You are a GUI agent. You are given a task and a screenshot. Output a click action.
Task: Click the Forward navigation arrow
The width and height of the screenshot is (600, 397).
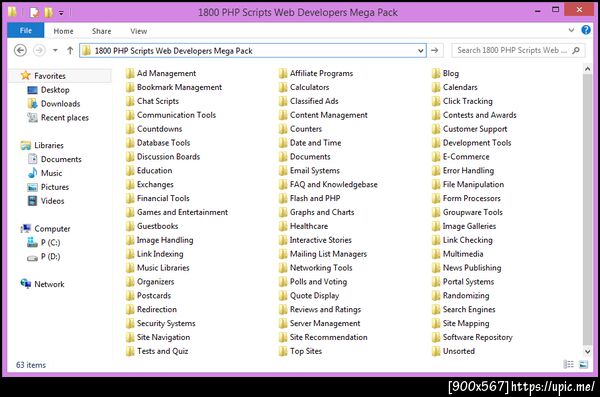[x=39, y=50]
